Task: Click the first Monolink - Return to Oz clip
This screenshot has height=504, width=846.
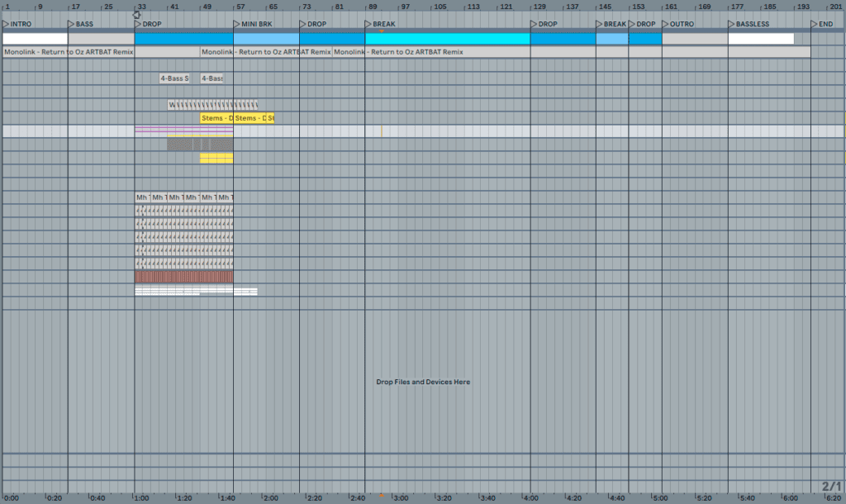Action: tap(68, 52)
